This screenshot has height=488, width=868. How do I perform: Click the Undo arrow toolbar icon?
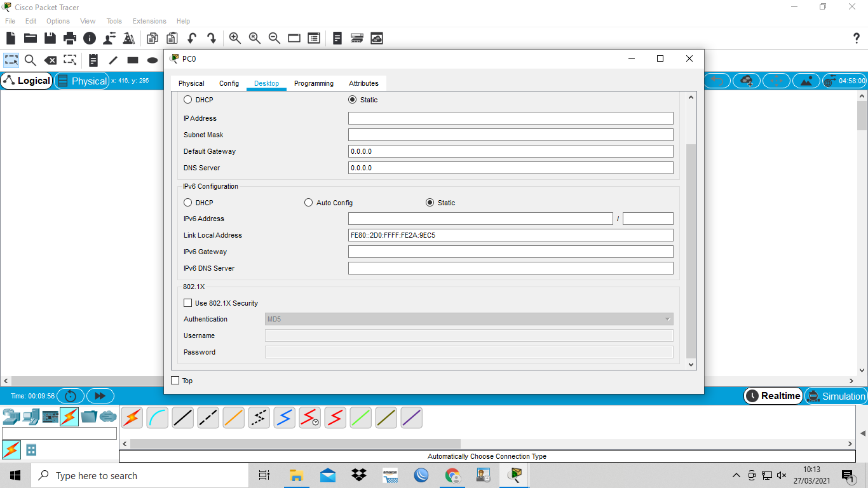click(x=191, y=38)
